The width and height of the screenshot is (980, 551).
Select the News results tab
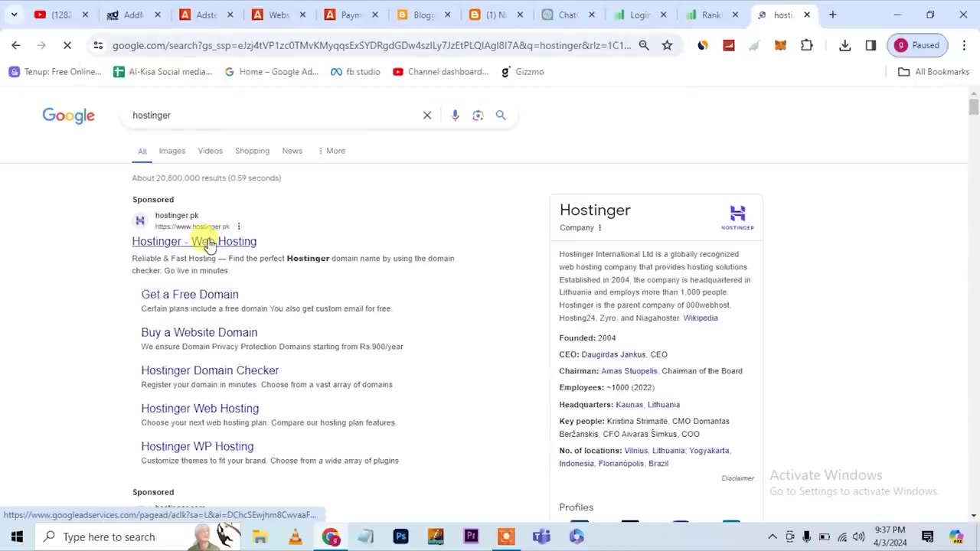(x=292, y=151)
